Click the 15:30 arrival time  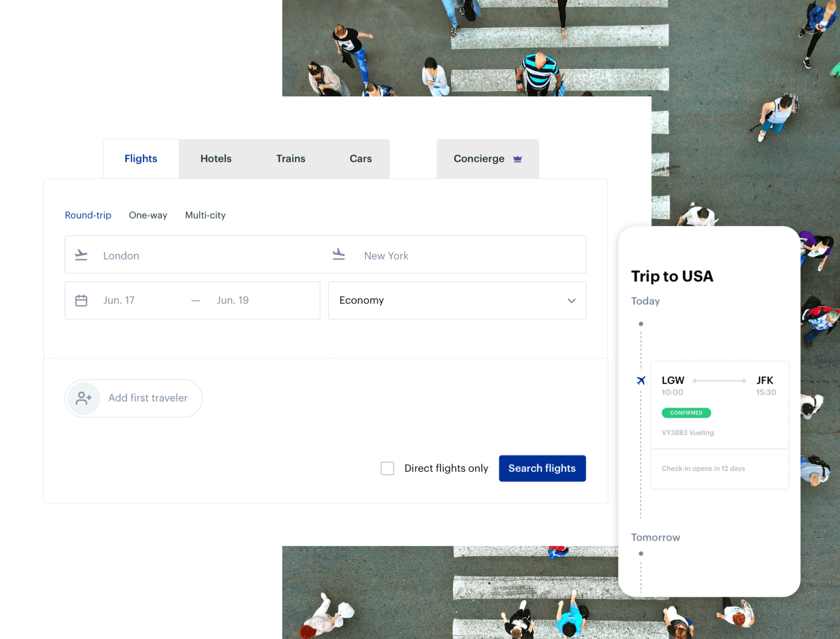click(766, 393)
